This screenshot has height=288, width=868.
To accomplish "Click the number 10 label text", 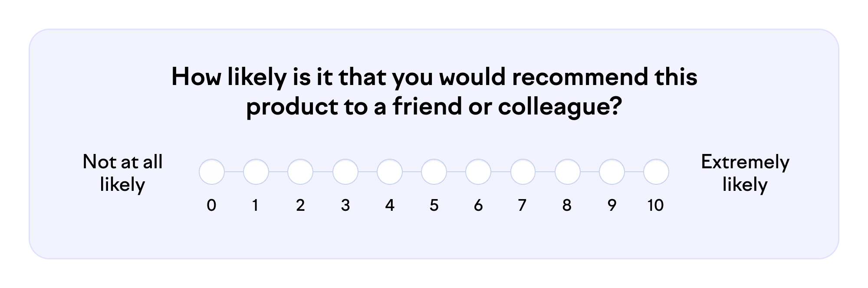I will click(655, 205).
